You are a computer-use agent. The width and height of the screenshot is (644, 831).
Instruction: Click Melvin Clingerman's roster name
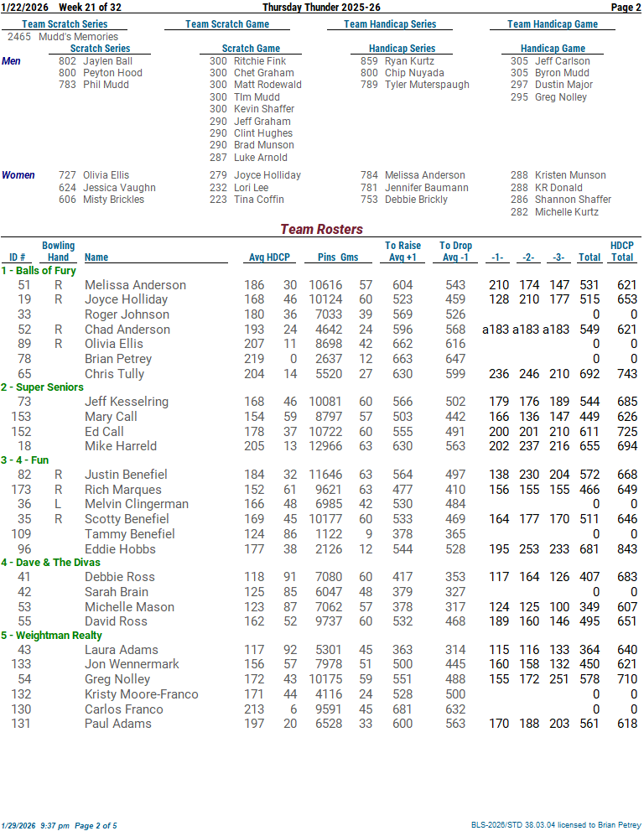click(136, 504)
